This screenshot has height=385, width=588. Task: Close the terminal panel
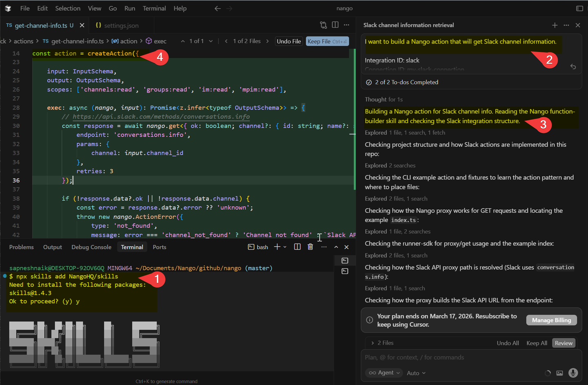tap(347, 247)
